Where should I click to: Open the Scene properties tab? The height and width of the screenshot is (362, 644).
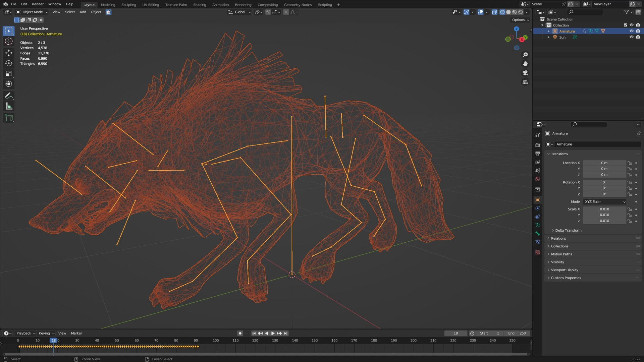tap(538, 170)
